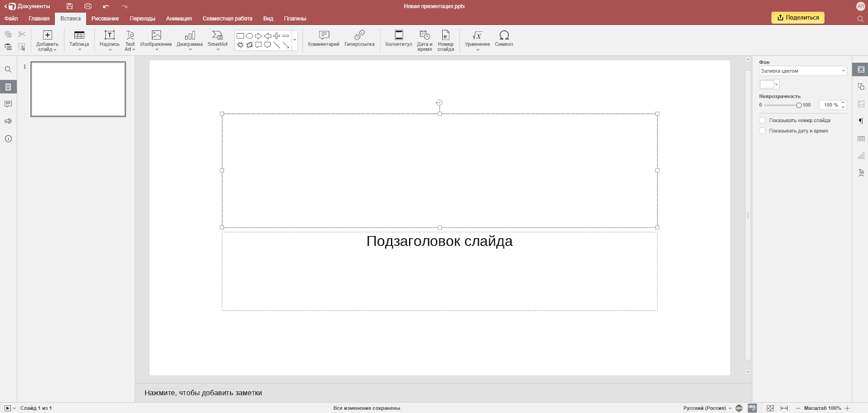Undo the last action
The width and height of the screenshot is (868, 413).
tap(106, 7)
